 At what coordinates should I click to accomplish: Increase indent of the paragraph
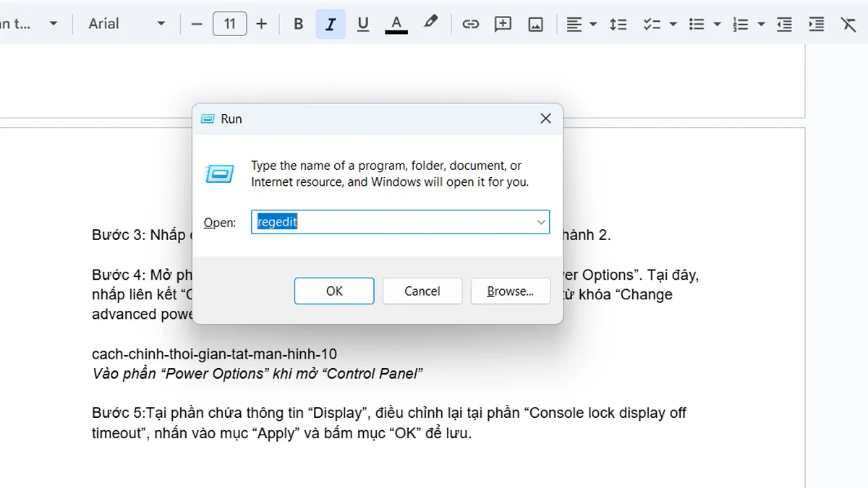pyautogui.click(x=817, y=24)
